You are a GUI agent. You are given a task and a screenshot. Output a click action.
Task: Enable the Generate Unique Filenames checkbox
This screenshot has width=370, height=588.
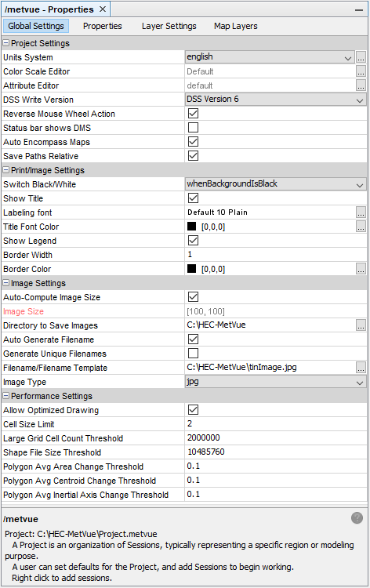193,354
